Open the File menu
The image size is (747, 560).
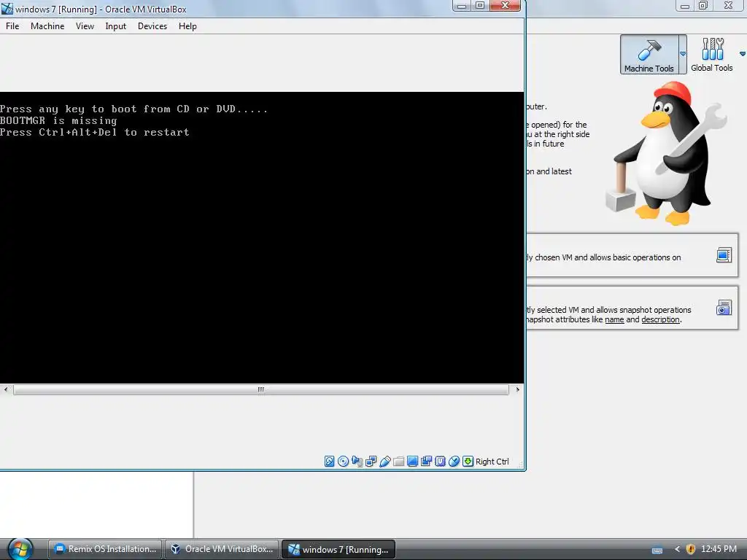(x=12, y=26)
